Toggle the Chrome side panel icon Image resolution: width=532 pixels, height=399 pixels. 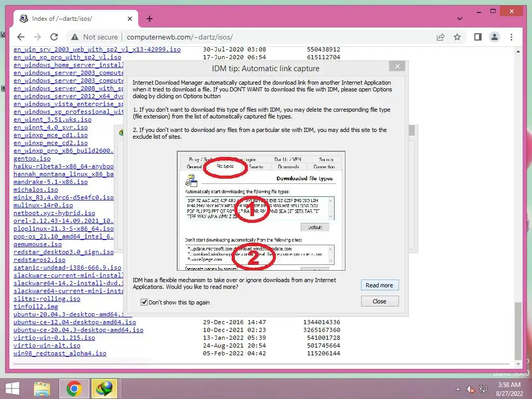(478, 37)
